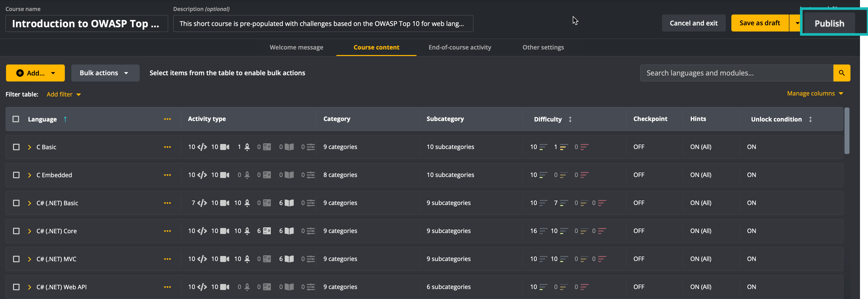Switch to Welcome message tab

pyautogui.click(x=296, y=47)
